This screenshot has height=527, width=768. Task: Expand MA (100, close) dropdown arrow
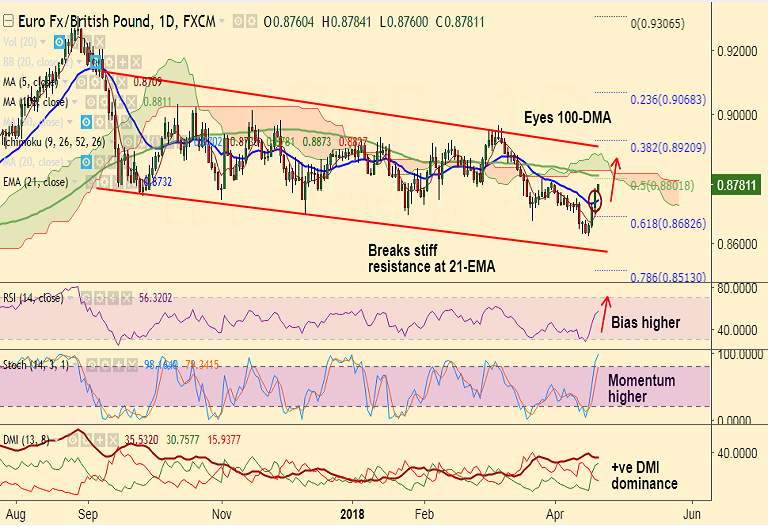(x=74, y=102)
